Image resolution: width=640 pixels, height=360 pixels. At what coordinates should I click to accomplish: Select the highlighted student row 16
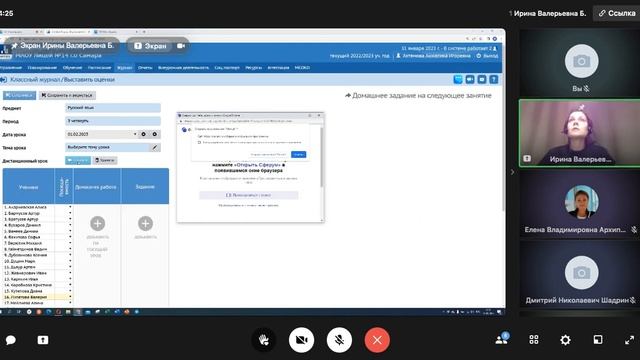point(38,297)
